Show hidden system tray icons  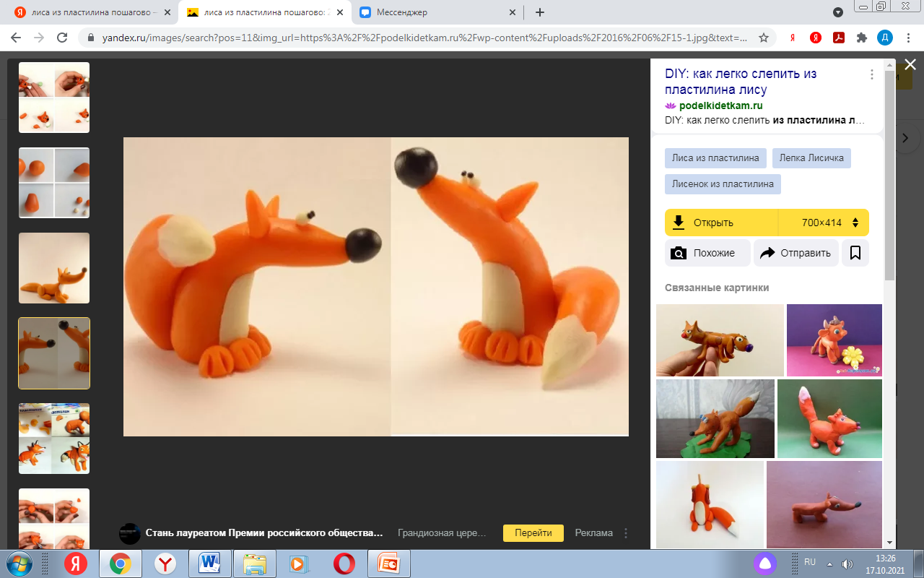[x=829, y=564]
